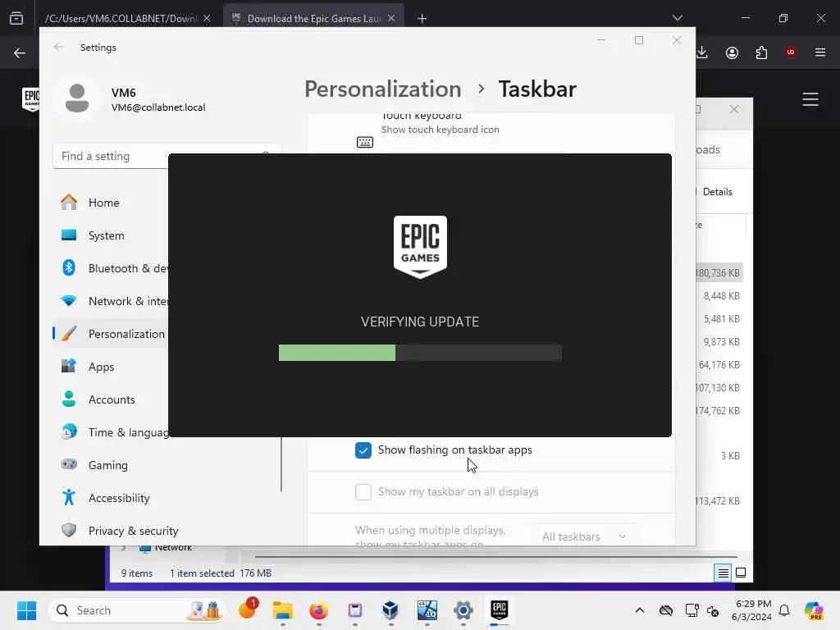Show hidden system tray icons
Screen dimensions: 840x630
pos(640,610)
